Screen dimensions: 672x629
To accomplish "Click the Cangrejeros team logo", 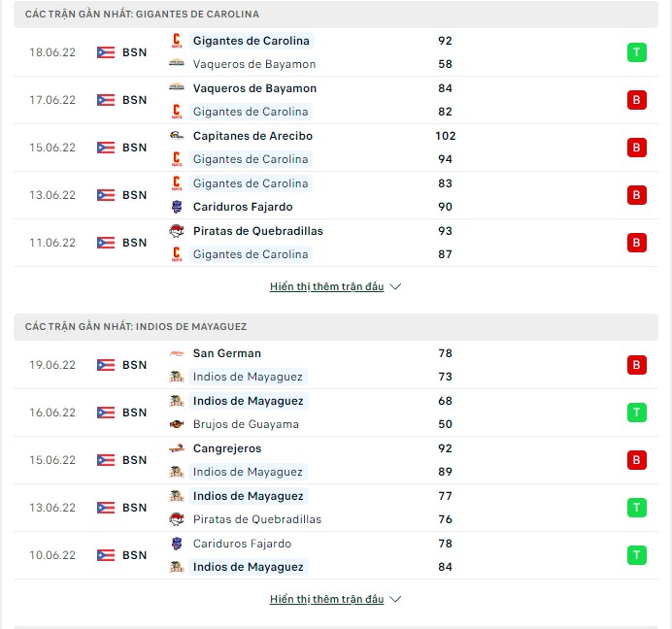I will pos(176,448).
